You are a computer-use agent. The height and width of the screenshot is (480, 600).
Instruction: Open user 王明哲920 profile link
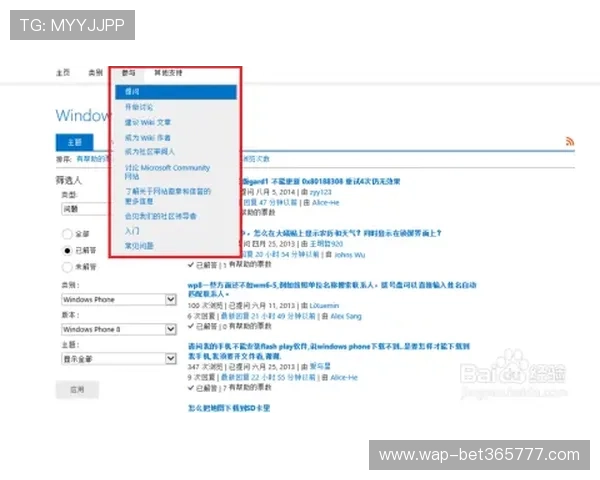326,244
